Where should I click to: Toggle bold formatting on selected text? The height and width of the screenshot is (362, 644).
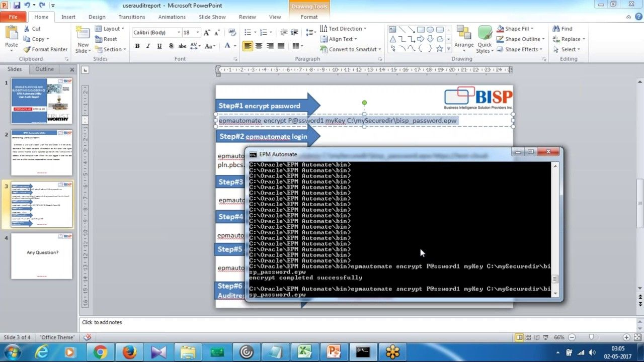click(137, 46)
